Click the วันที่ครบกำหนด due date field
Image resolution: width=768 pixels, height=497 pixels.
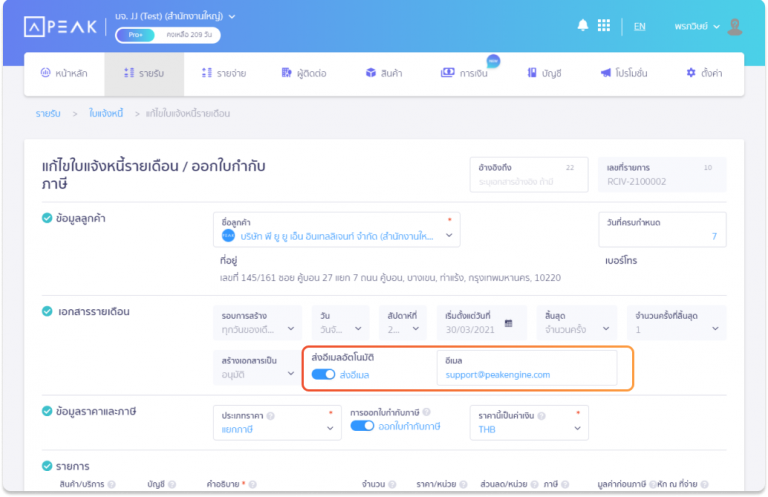click(x=662, y=230)
